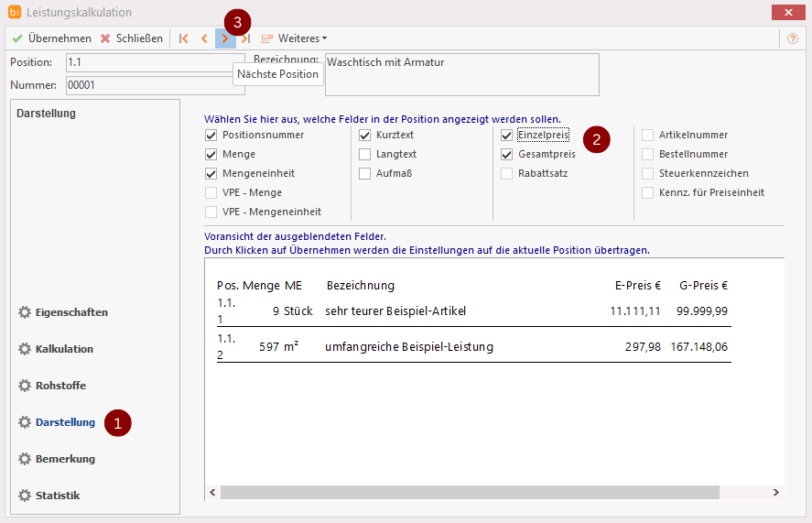Click the help question mark icon
The width and height of the screenshot is (812, 523).
click(x=793, y=38)
